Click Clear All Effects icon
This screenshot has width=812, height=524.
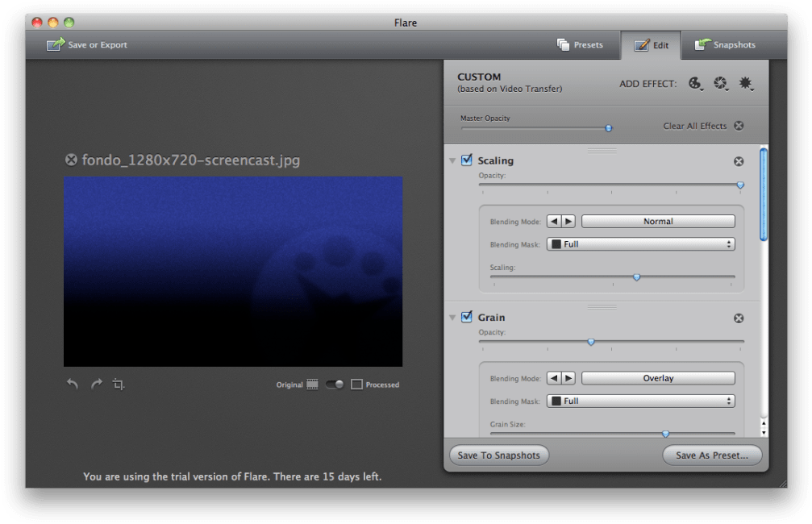tap(738, 126)
